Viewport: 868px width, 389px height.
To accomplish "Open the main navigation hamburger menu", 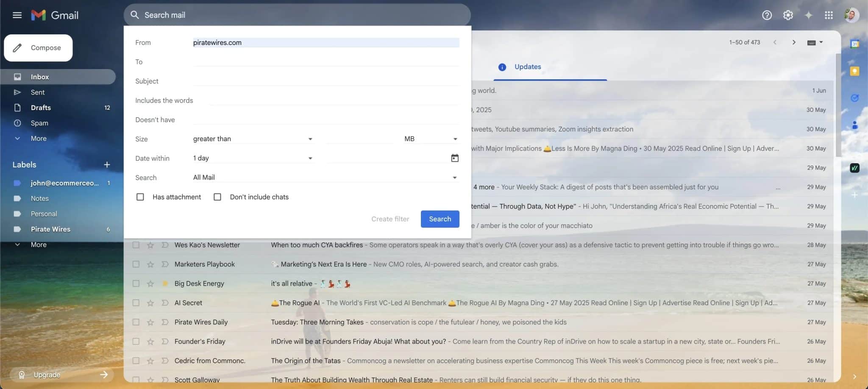I will coord(17,15).
